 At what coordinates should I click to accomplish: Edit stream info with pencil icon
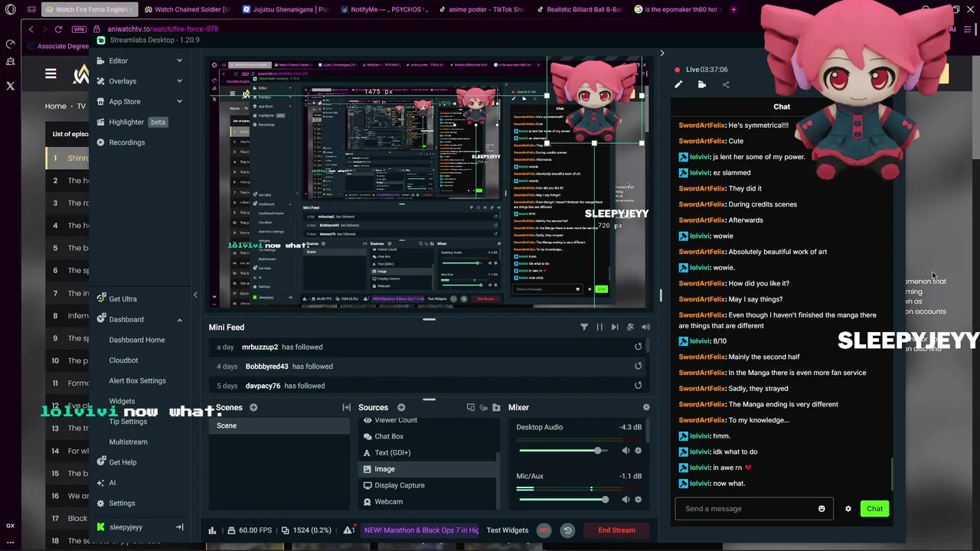click(x=678, y=85)
